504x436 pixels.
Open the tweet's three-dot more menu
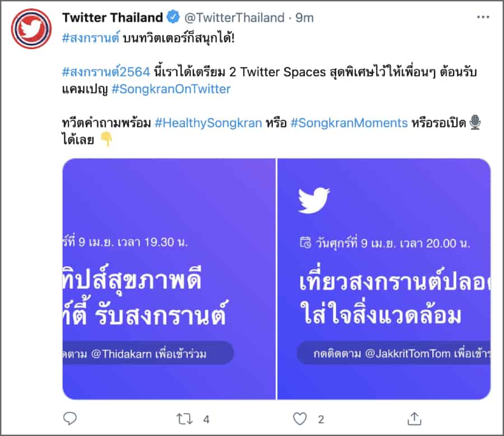(483, 17)
